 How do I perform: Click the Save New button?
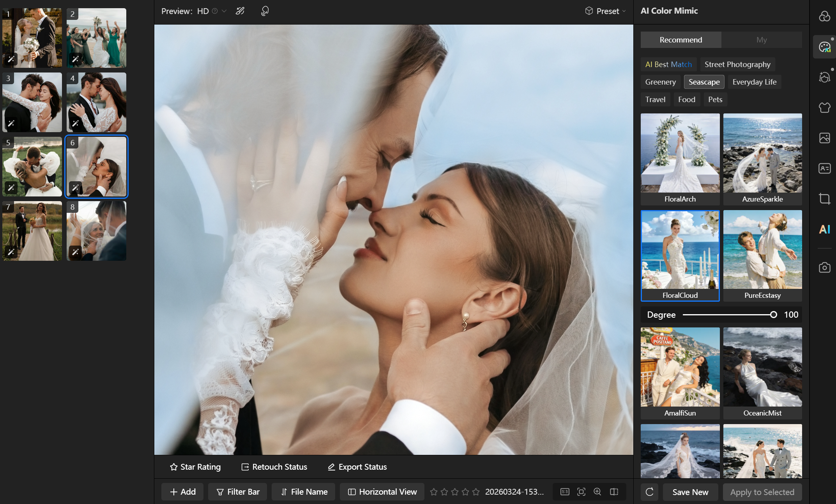pyautogui.click(x=690, y=492)
